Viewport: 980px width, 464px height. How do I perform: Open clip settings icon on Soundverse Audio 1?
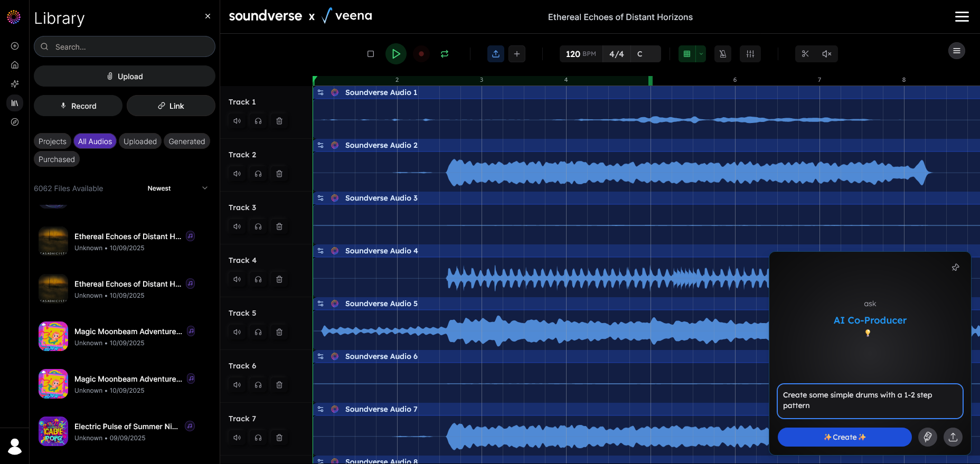[321, 92]
